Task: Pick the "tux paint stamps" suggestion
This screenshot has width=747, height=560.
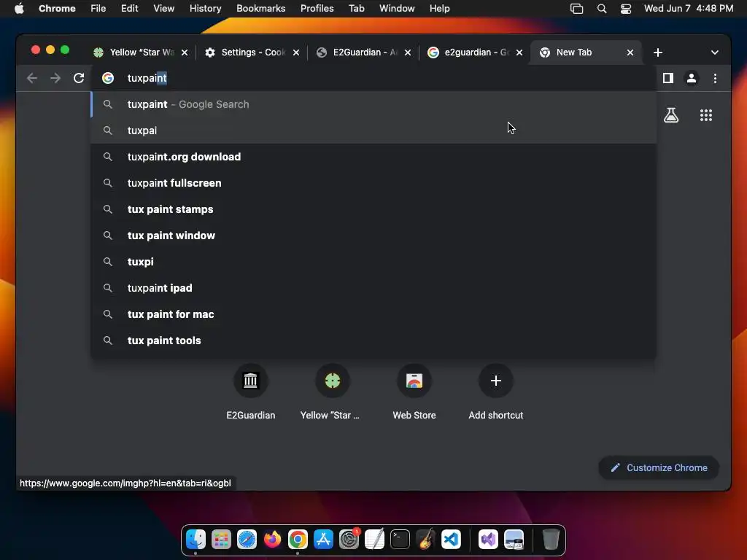Action: pyautogui.click(x=374, y=209)
